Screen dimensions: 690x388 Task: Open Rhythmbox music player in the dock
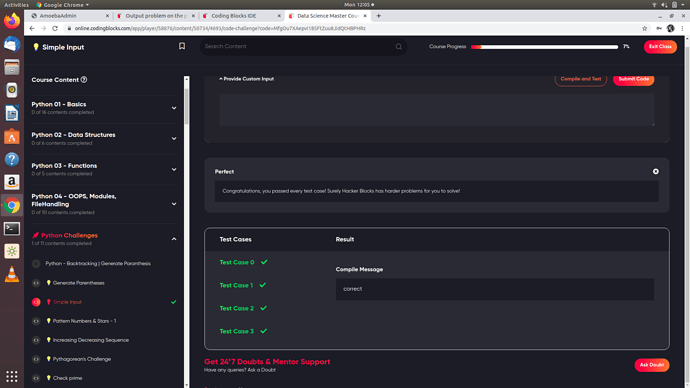click(x=12, y=90)
